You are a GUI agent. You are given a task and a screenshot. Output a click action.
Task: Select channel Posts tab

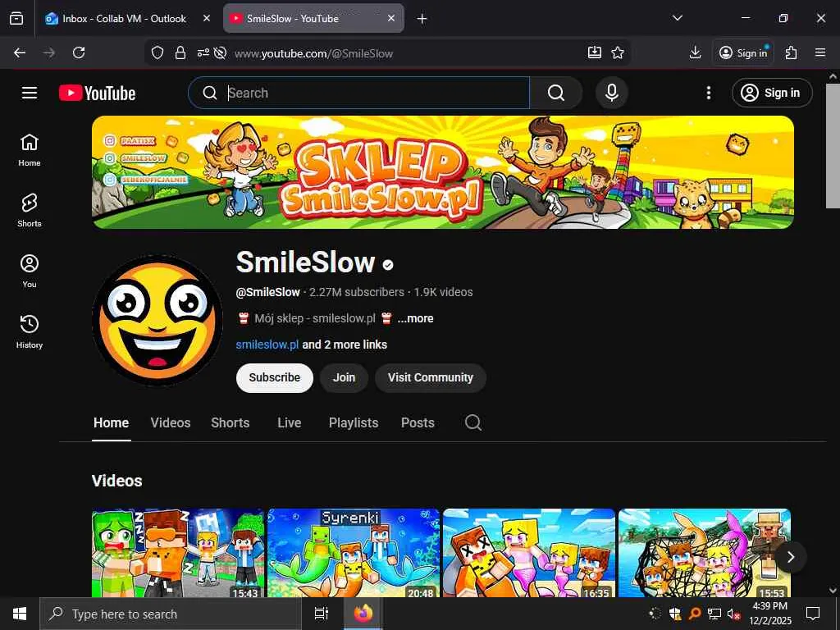point(418,422)
